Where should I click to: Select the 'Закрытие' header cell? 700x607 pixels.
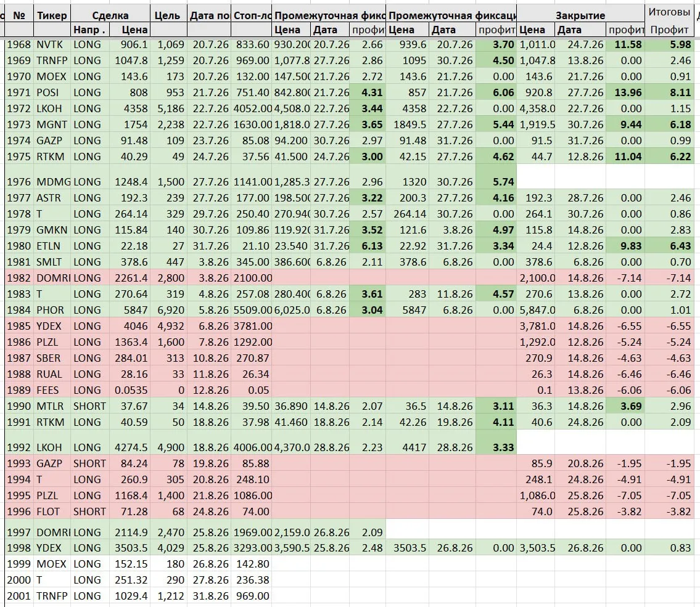click(x=580, y=15)
